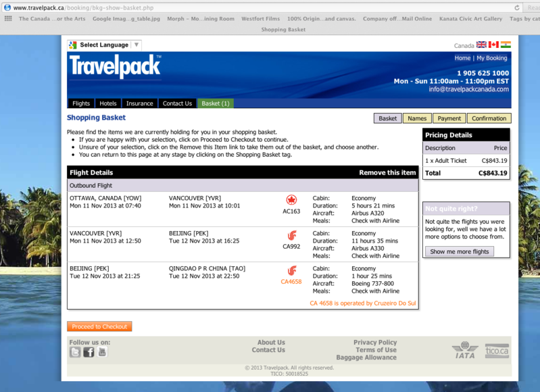The image size is (540, 392).
Task: Click Show me more flights button
Action: pyautogui.click(x=460, y=251)
